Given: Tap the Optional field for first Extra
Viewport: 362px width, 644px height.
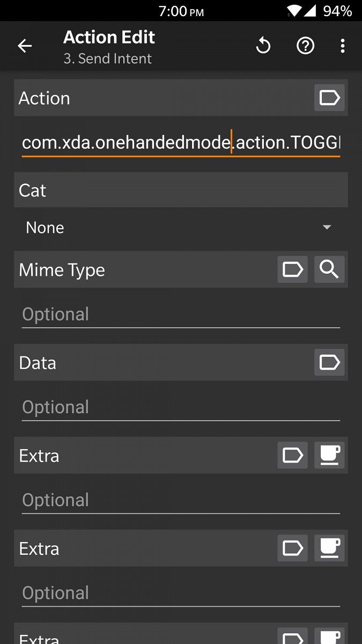Looking at the screenshot, I should tap(181, 500).
